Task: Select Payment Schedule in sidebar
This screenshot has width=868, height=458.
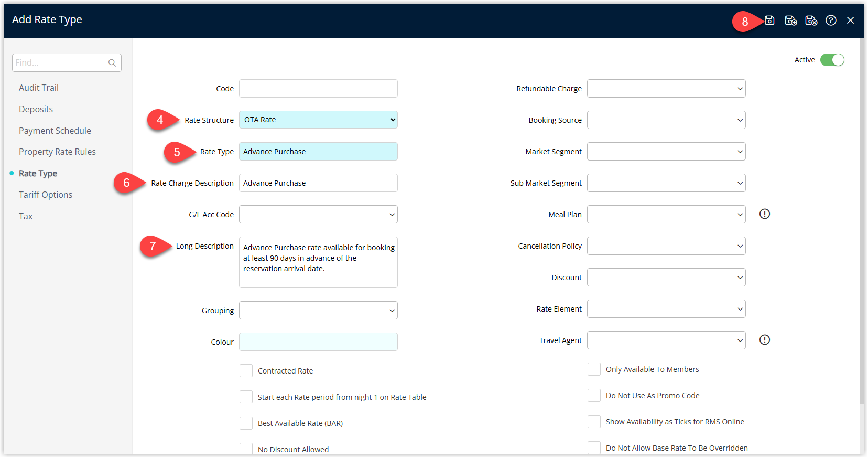Action: point(55,131)
